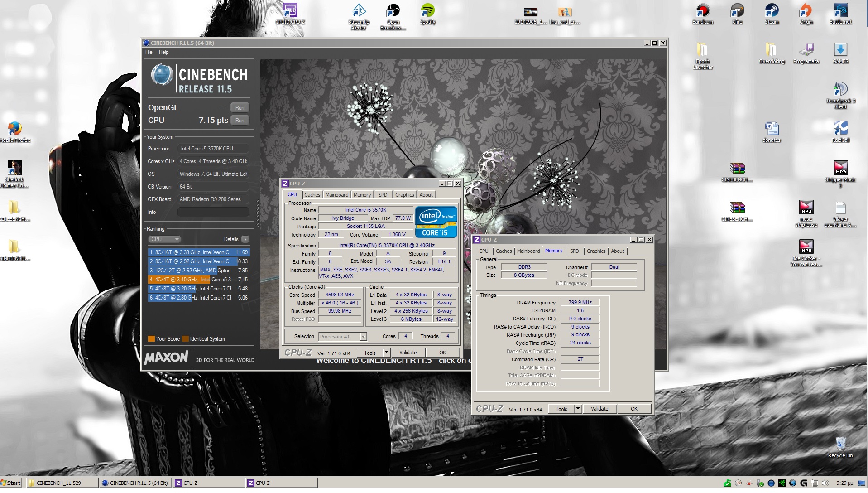The height and width of the screenshot is (493, 868).
Task: Launch Origin from the desktop
Action: point(806,14)
